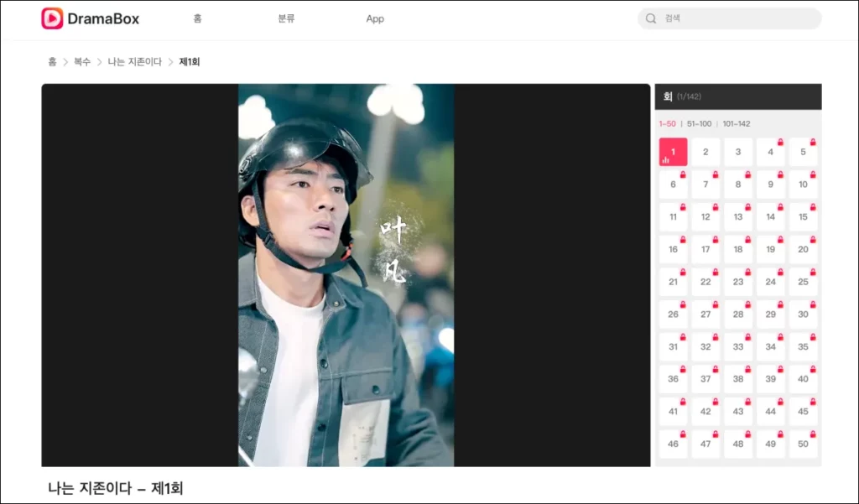Screen dimensions: 859x504
Task: Open locked episode 50
Action: 803,444
